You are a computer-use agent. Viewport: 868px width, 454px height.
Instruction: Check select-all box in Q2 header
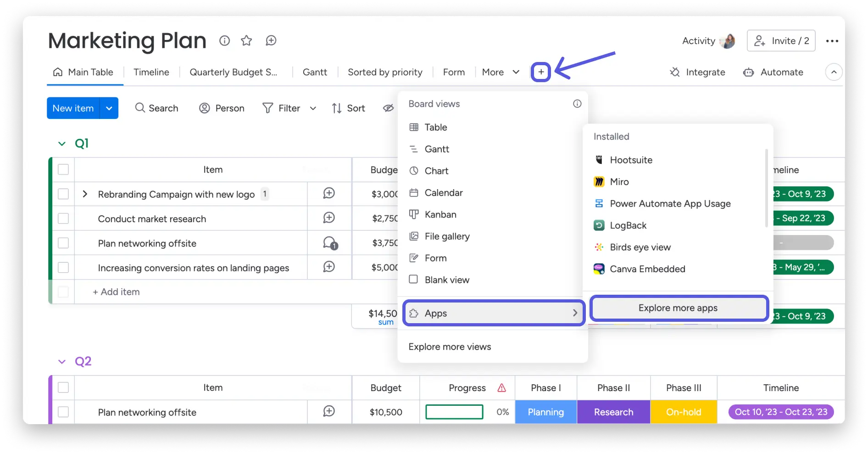[63, 387]
